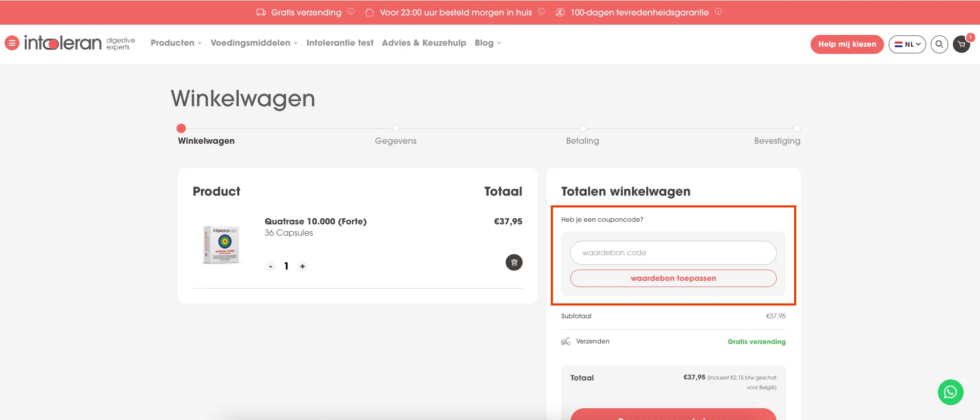Screen dimensions: 980x420
Task: Click the Heb je een couponcode? label
Action: [602, 220]
